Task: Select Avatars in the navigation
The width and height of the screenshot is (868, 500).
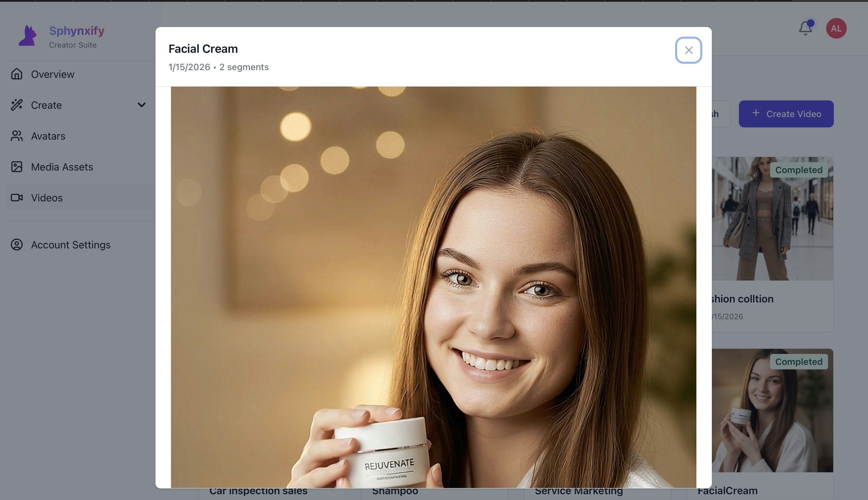Action: tap(48, 136)
